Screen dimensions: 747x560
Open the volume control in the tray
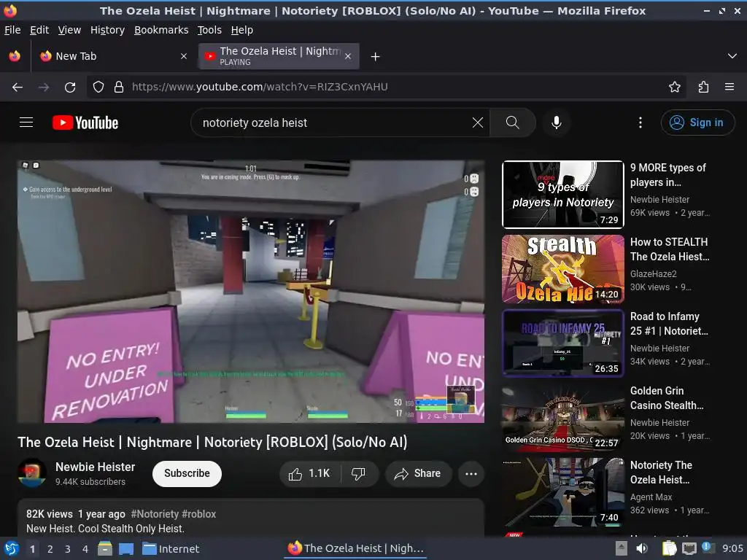click(x=642, y=548)
